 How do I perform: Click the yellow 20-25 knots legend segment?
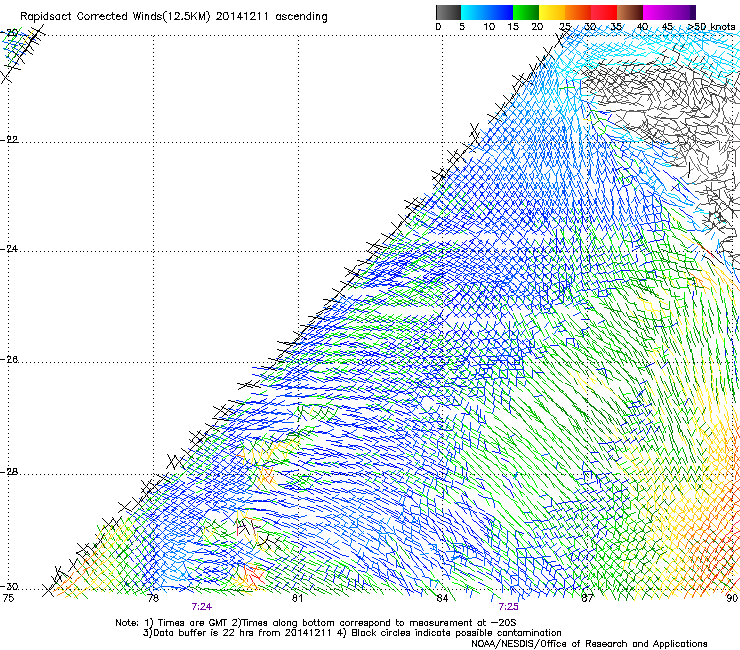pyautogui.click(x=552, y=12)
